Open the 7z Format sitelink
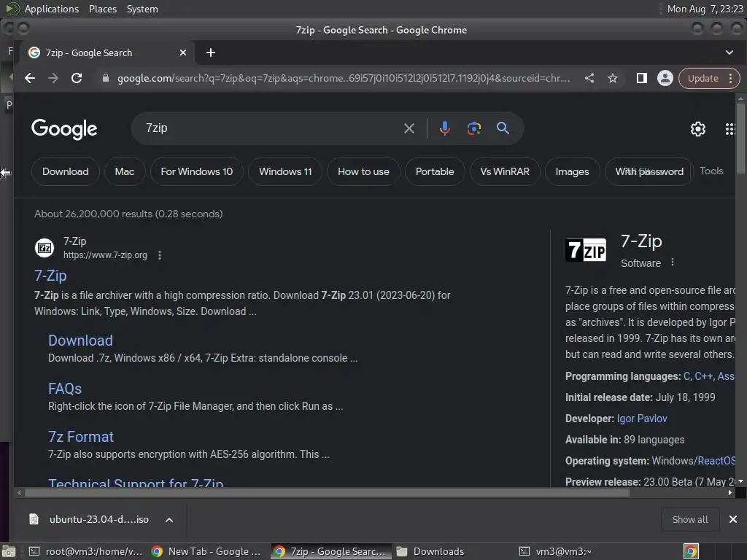Screen dimensions: 747x560 (x=81, y=437)
